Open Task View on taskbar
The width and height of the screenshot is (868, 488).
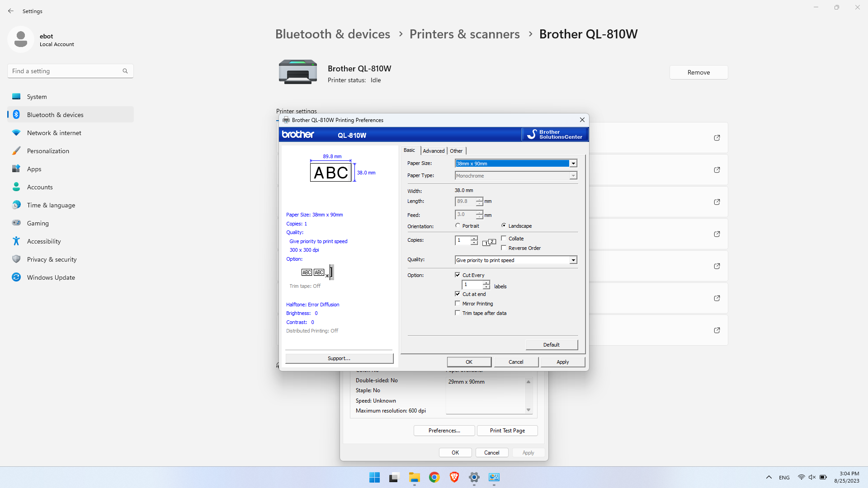(394, 477)
